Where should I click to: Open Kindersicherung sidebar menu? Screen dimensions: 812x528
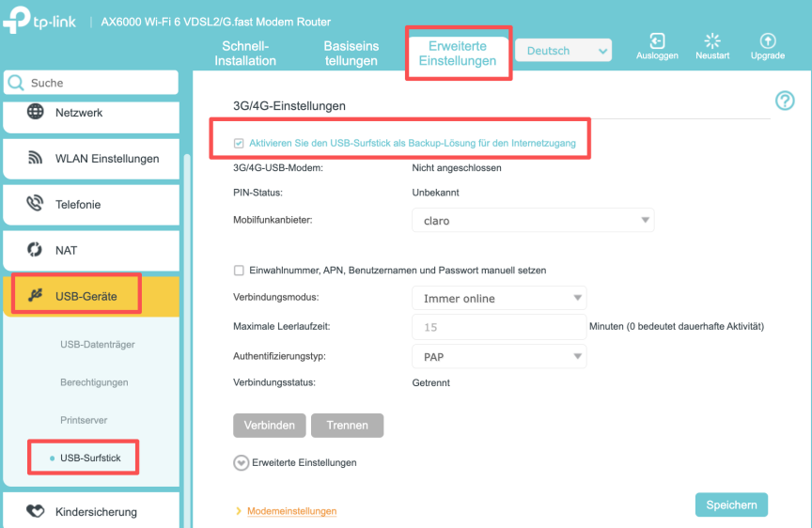(92, 510)
